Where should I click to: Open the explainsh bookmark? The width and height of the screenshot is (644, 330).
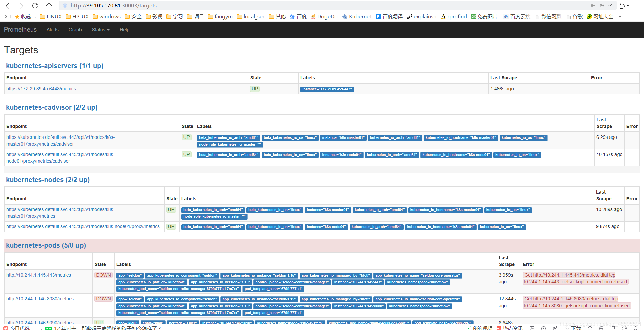coord(421,16)
